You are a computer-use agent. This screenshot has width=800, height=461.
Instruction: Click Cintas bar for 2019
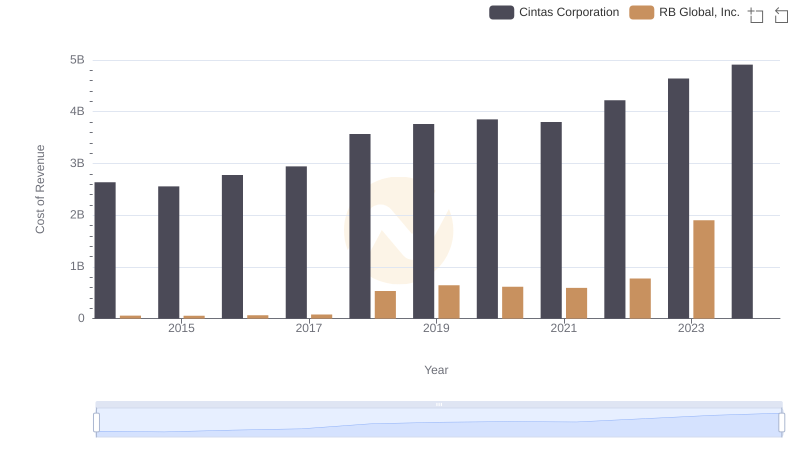coord(423,221)
